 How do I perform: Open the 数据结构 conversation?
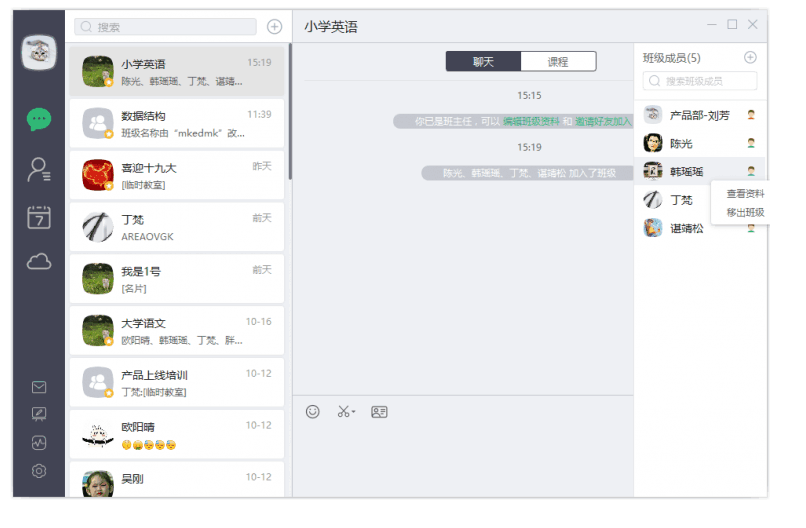pyautogui.click(x=176, y=123)
